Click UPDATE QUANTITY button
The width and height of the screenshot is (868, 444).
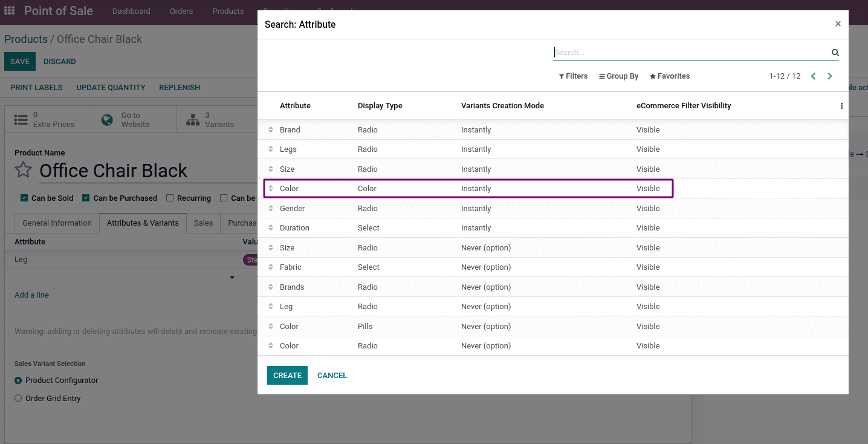(111, 88)
